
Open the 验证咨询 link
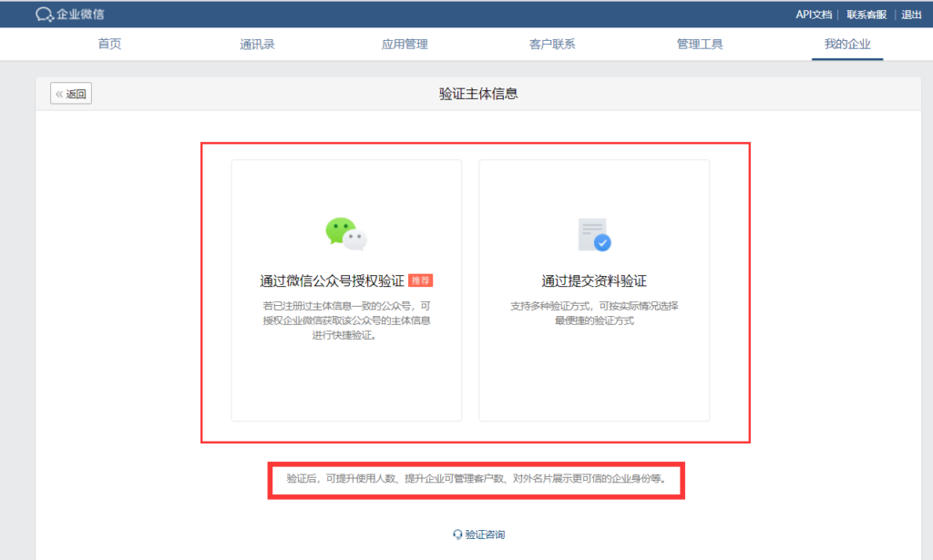485,535
